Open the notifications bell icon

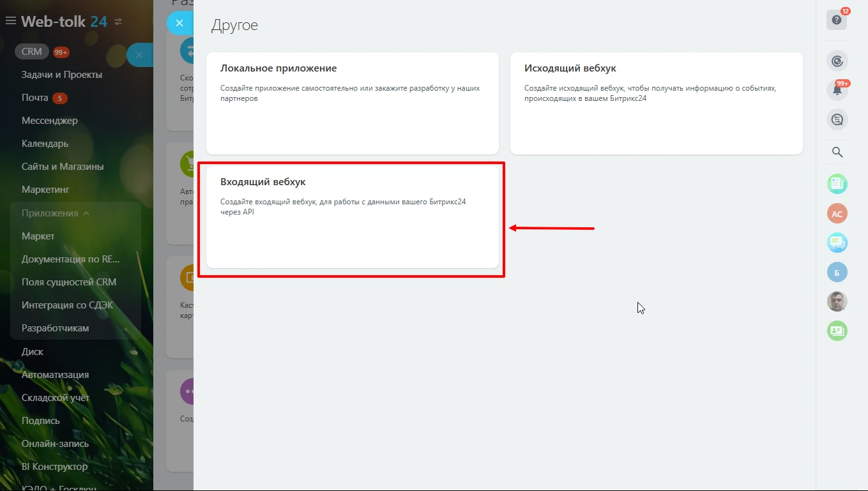click(x=837, y=90)
